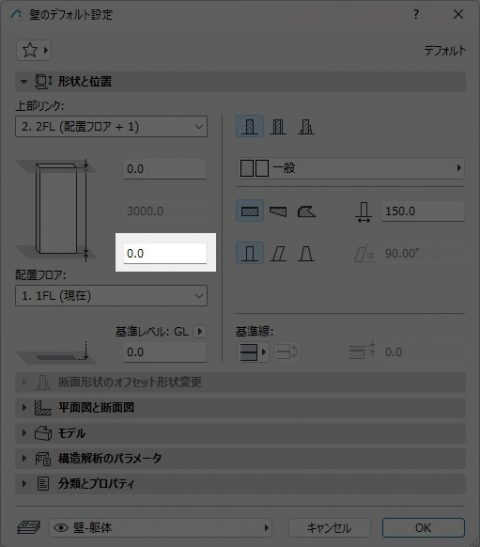Expand the 構造解析のパラメータ panel
The width and height of the screenshot is (480, 547).
240,458
